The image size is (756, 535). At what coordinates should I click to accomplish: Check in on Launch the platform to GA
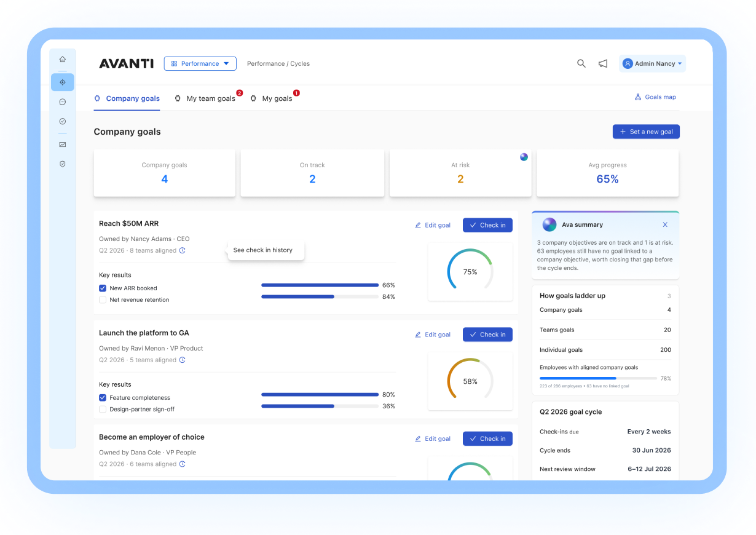pos(487,335)
